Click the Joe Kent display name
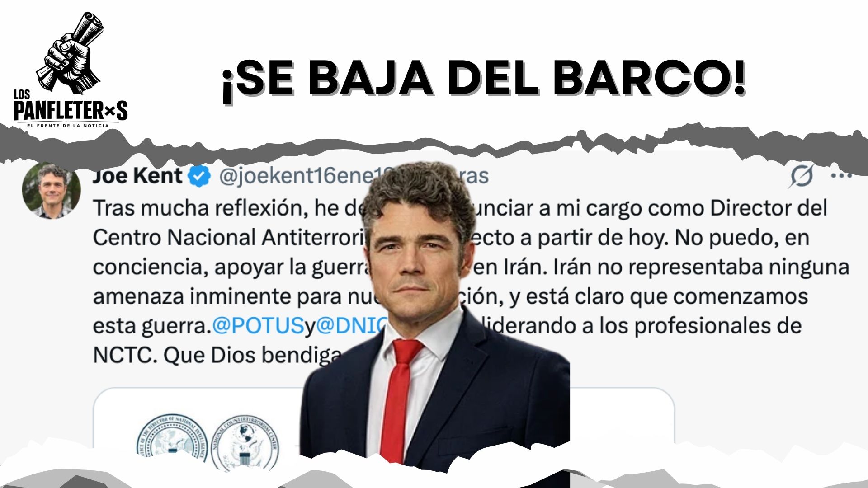This screenshot has height=488, width=868. (137, 175)
